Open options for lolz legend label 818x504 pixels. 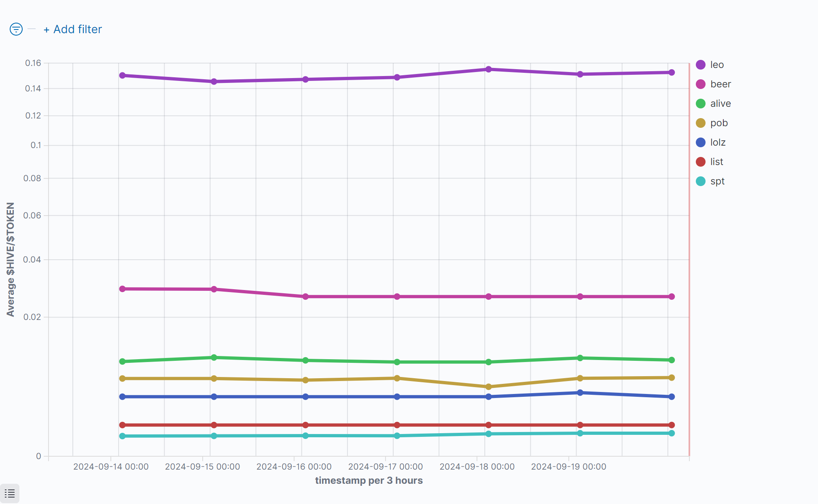[x=718, y=142]
